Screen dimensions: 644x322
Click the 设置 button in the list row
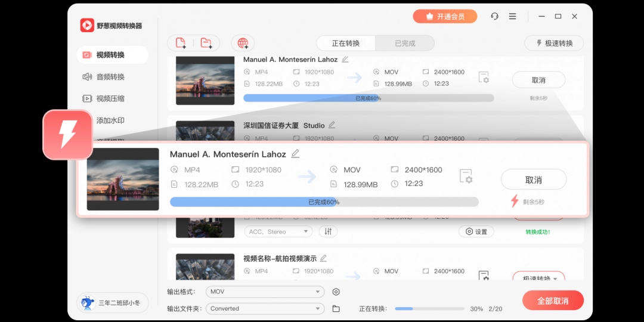476,231
